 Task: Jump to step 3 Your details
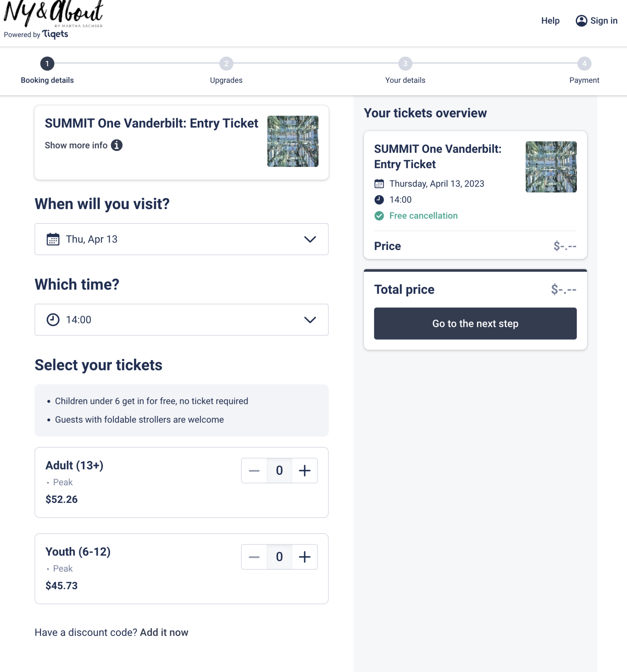(x=405, y=64)
